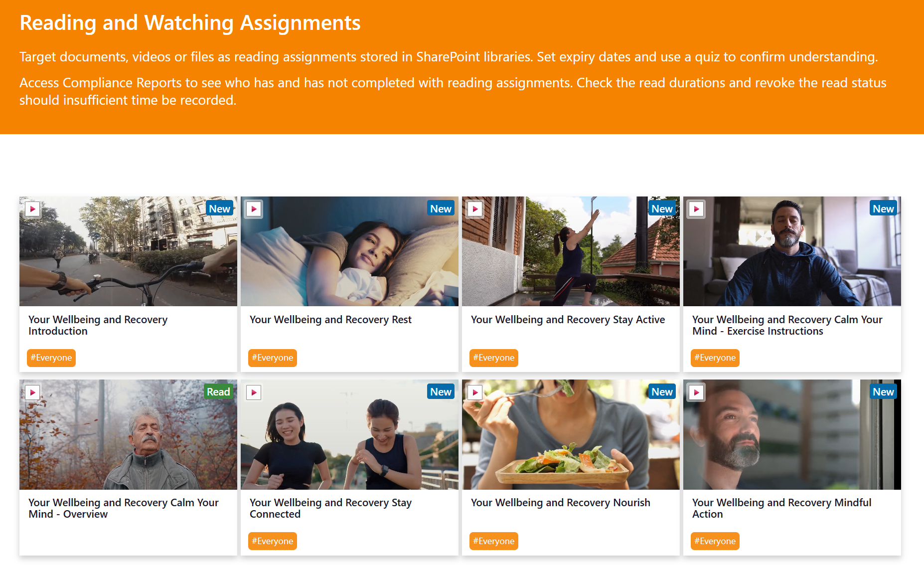Viewport: 924px width, 580px height.
Task: Open 'Your Wellbeing and Recovery Mindful Action' title
Action: coord(781,508)
